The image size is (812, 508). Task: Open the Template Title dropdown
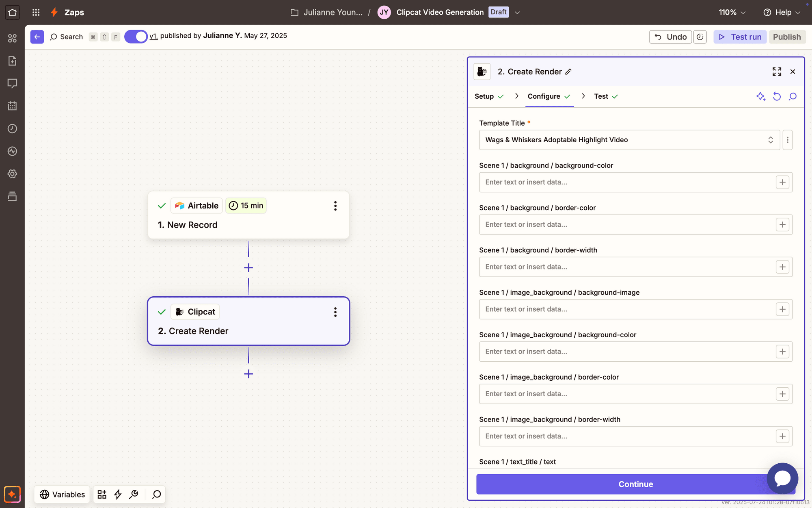(x=629, y=140)
